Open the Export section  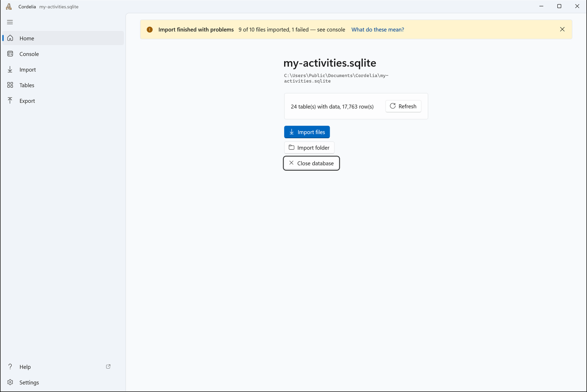pyautogui.click(x=63, y=101)
